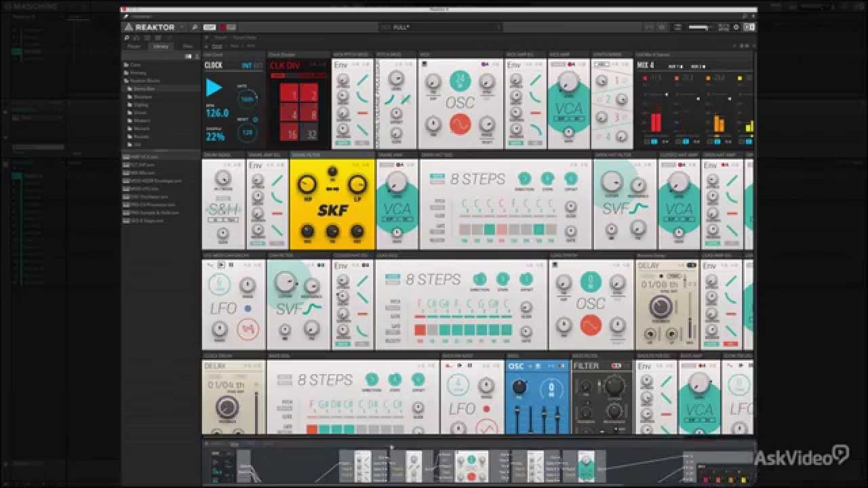Start the CLOCK block play button
The height and width of the screenshot is (488, 868).
tap(214, 87)
